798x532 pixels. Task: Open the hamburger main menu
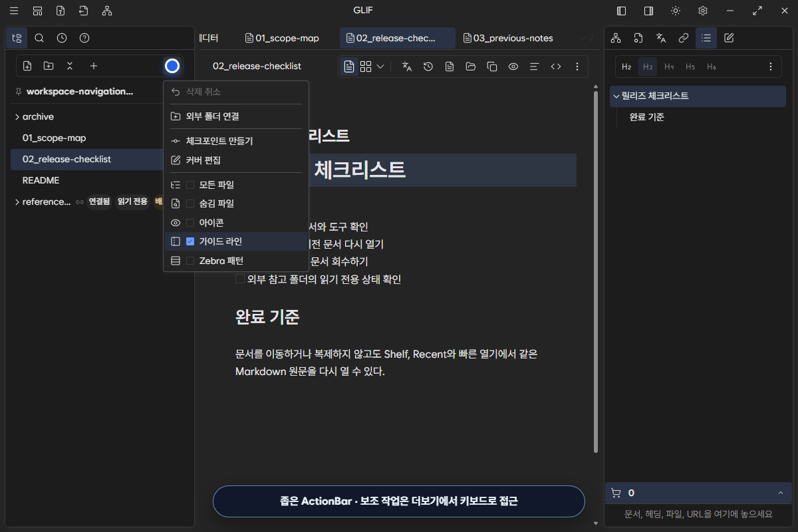click(x=14, y=11)
